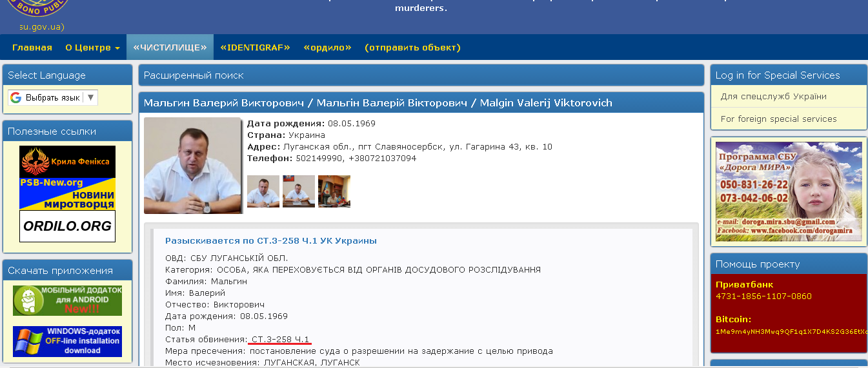This screenshot has height=368, width=868.
Task: Click the Google G logo icon
Action: [15, 98]
